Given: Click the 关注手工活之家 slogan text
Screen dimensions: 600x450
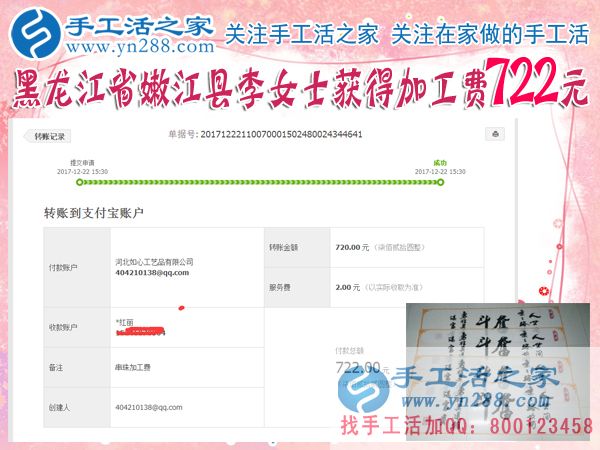Looking at the screenshot, I should [x=302, y=34].
